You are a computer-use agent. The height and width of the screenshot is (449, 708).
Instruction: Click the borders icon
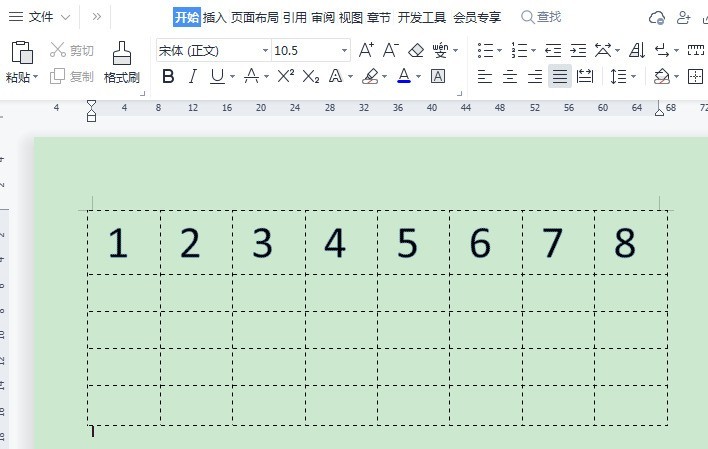coord(695,76)
